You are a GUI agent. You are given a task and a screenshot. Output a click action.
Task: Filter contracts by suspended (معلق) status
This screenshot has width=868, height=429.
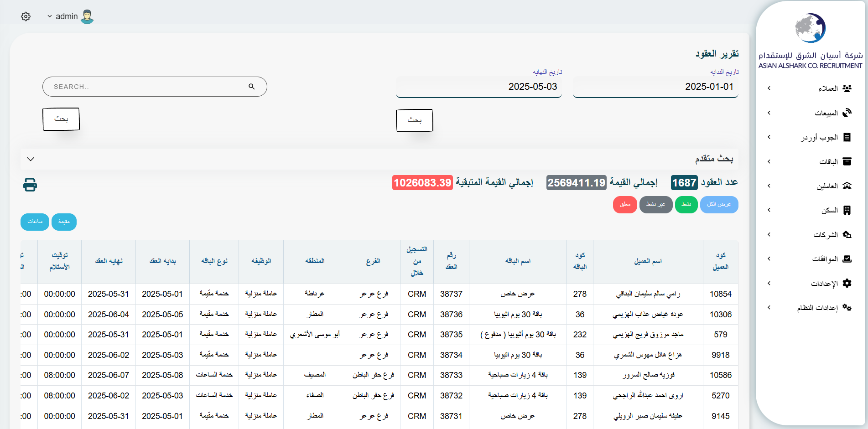click(625, 204)
